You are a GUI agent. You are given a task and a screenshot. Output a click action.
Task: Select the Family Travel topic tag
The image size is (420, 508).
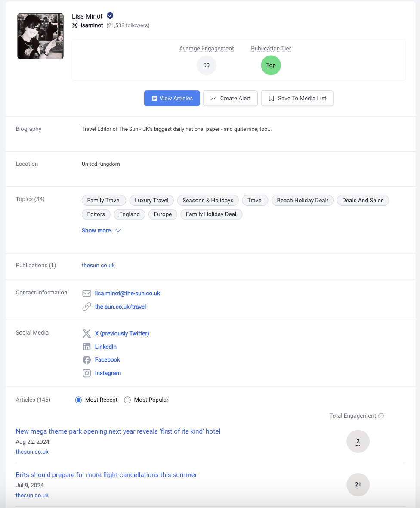tap(104, 200)
